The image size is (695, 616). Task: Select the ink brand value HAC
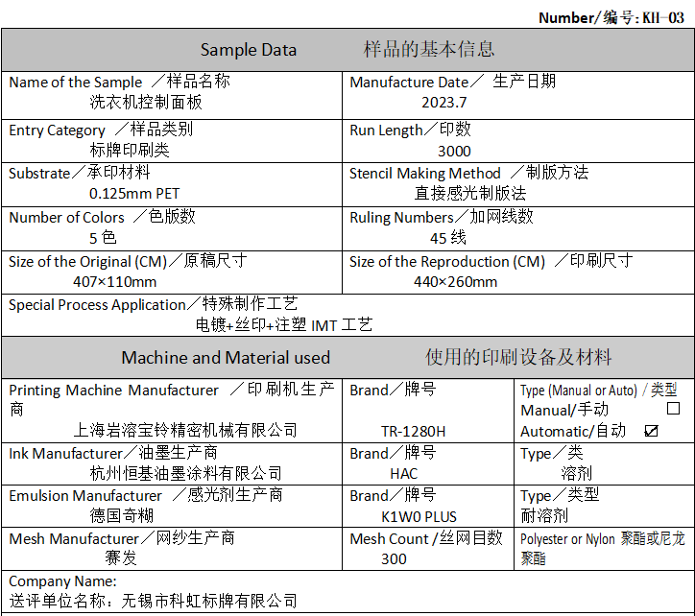pos(404,474)
